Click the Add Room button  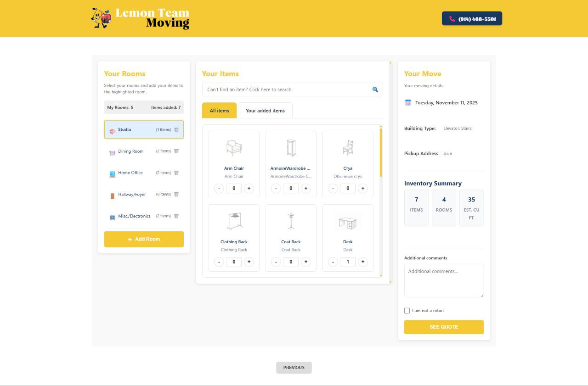coord(144,239)
